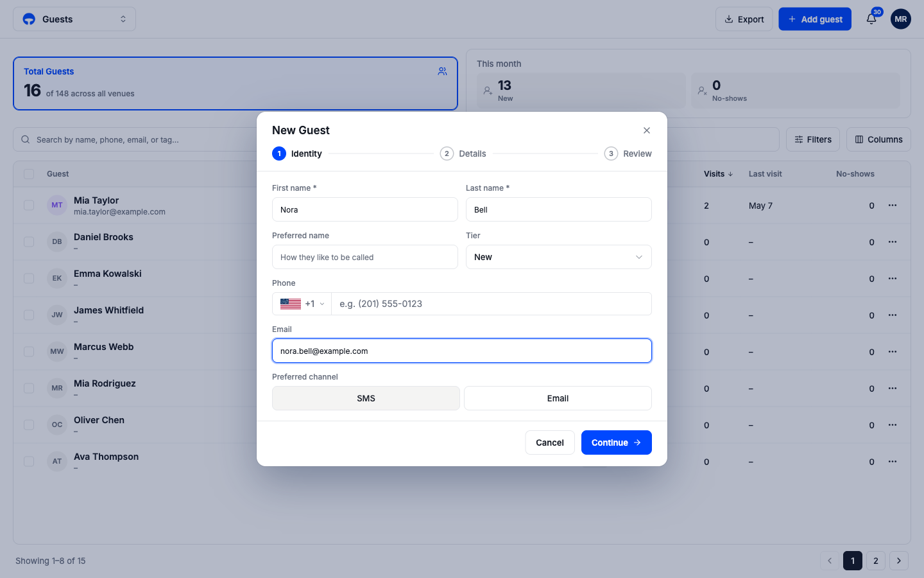This screenshot has width=924, height=578.
Task: Sort by the Last visit header
Action: [765, 174]
